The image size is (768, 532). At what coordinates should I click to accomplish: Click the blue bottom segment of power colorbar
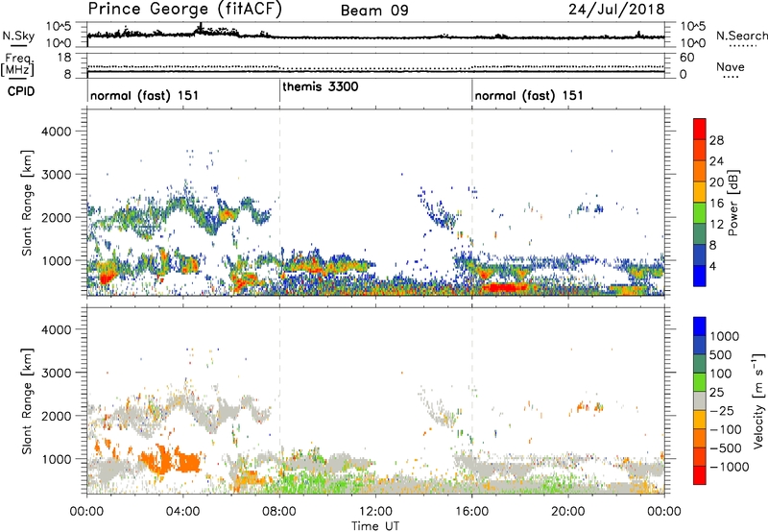(x=700, y=276)
